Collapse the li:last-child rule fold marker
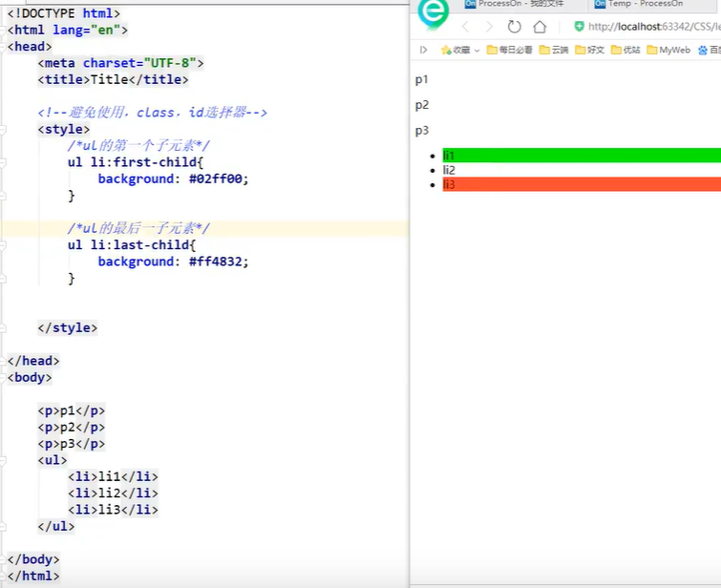721x588 pixels. 3,245
